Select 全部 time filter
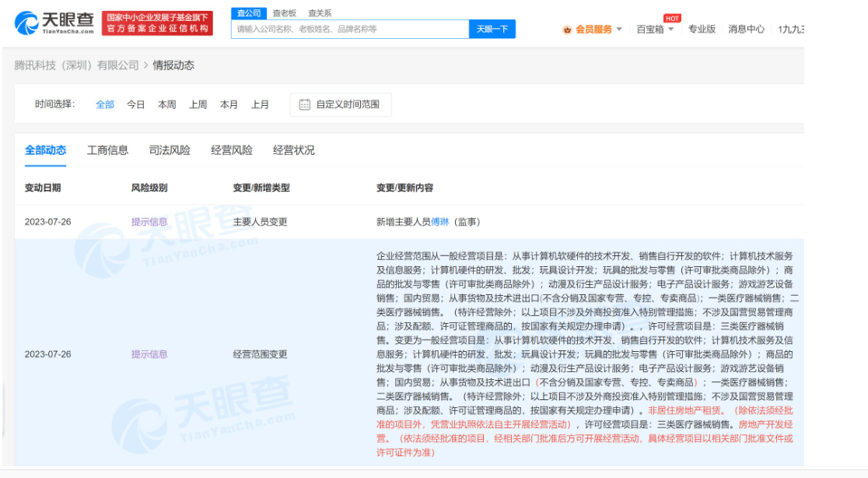This screenshot has height=478, width=868. (105, 104)
